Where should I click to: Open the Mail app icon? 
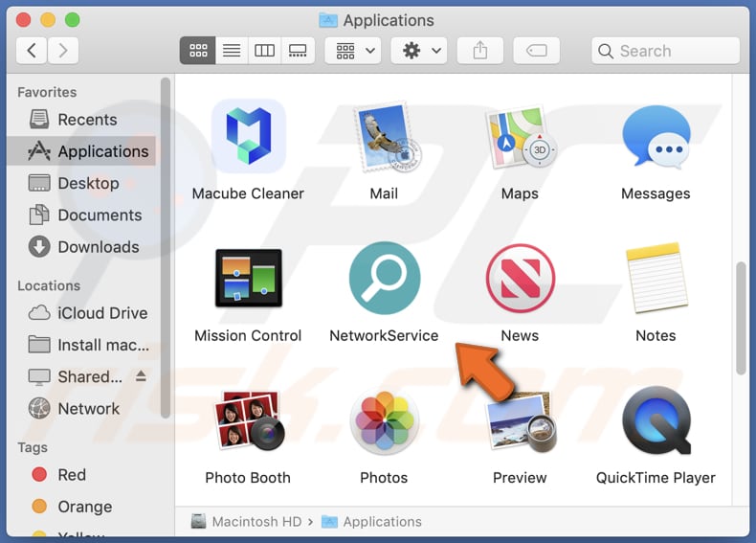[387, 138]
